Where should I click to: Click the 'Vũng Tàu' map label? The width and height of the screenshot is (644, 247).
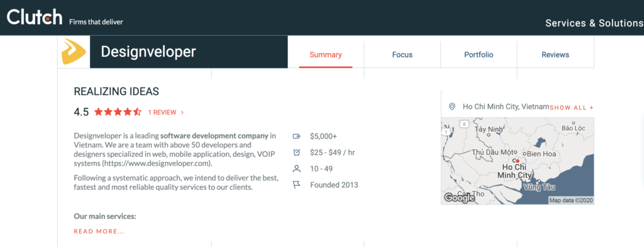[539, 187]
